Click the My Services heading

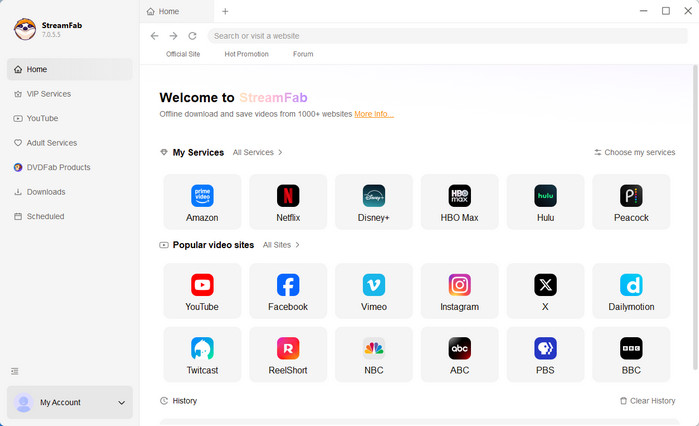[x=198, y=152]
